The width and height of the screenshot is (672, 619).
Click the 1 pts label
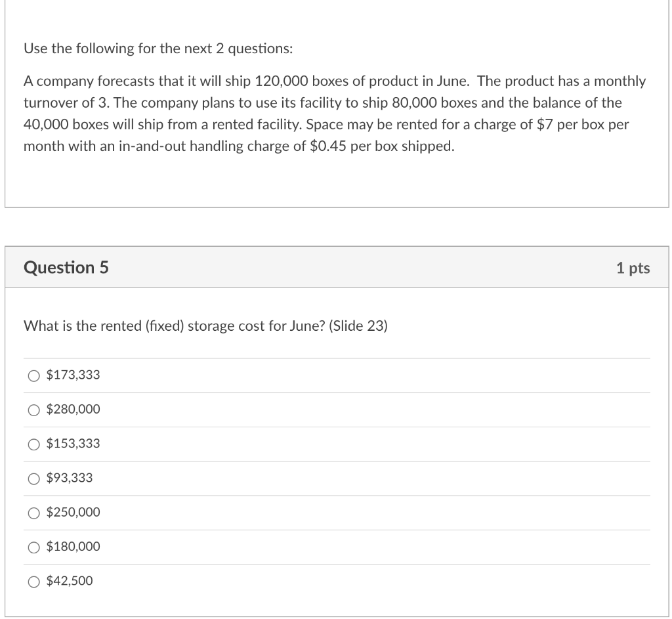coord(633,268)
